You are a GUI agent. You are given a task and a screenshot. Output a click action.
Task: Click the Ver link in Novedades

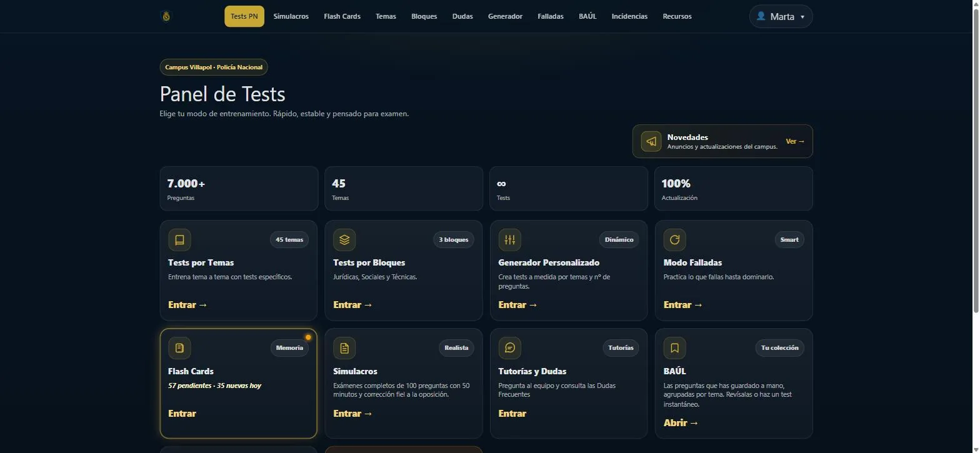coord(795,141)
